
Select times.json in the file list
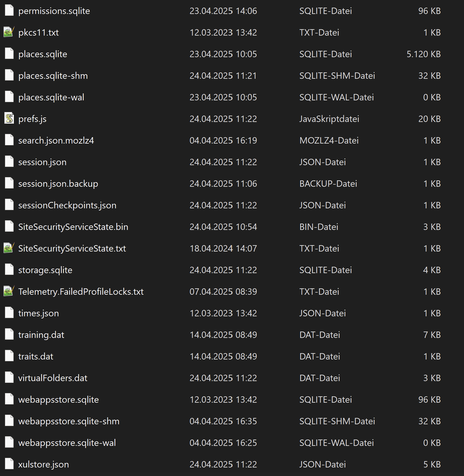click(x=39, y=313)
